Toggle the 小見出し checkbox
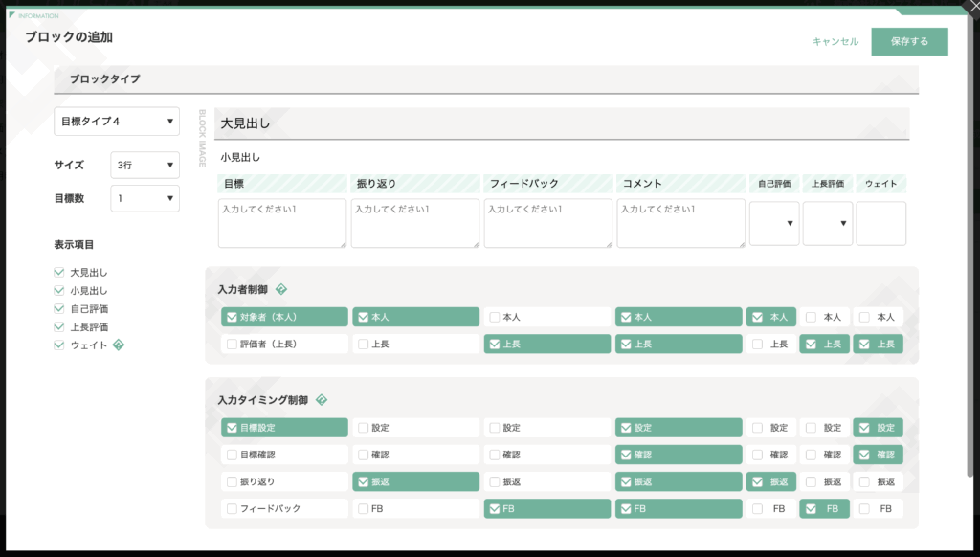Image resolution: width=980 pixels, height=557 pixels. coord(59,291)
